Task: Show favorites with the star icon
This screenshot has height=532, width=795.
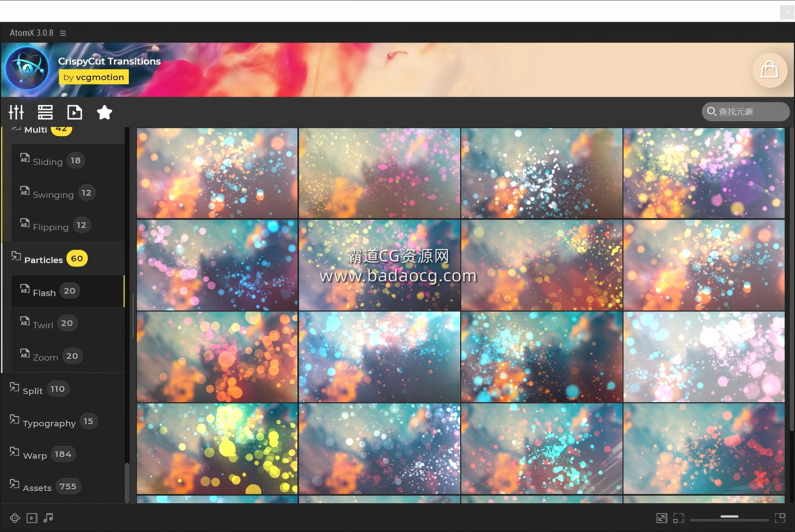Action: click(104, 112)
